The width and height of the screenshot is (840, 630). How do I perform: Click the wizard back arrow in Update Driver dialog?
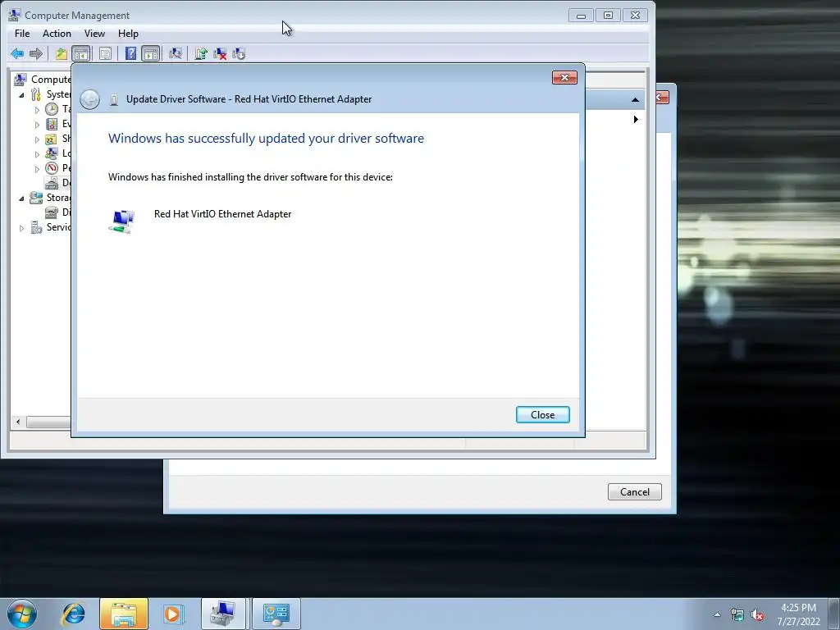point(90,99)
